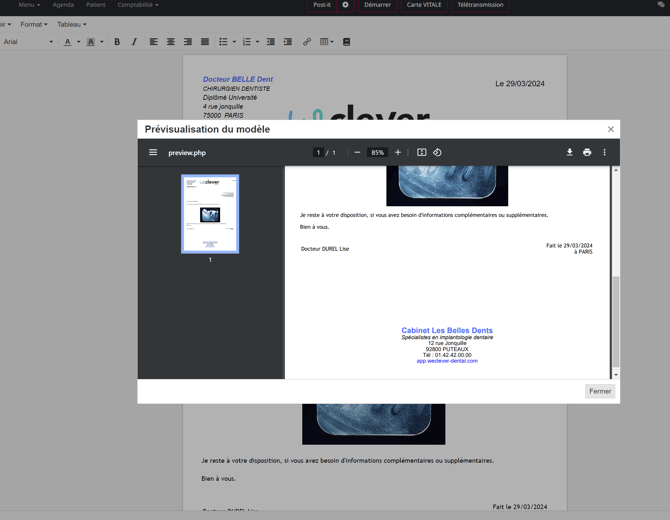Toggle bold formatting in editor toolbar
The width and height of the screenshot is (670, 520).
pos(117,42)
